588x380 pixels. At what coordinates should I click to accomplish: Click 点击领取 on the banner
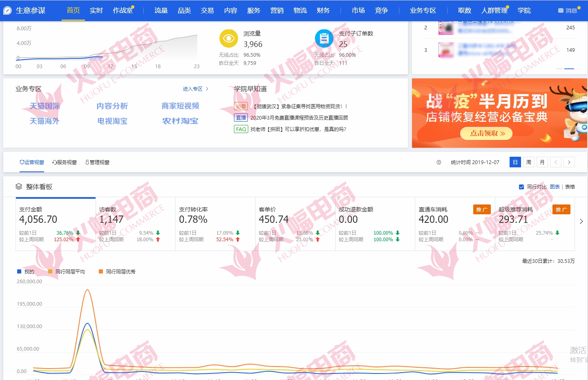tap(486, 133)
